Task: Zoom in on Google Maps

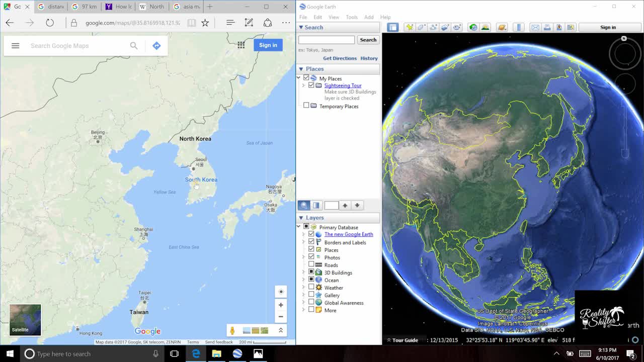Action: pyautogui.click(x=281, y=305)
